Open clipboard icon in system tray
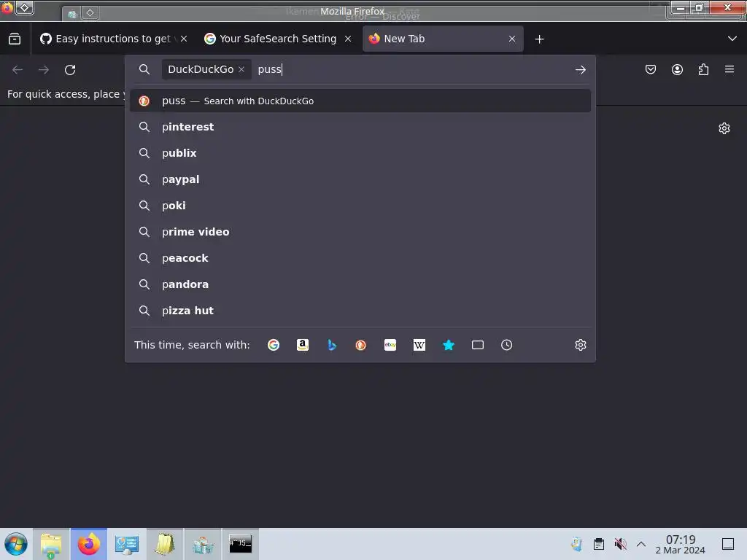Screen dimensions: 747x560 tap(599, 544)
